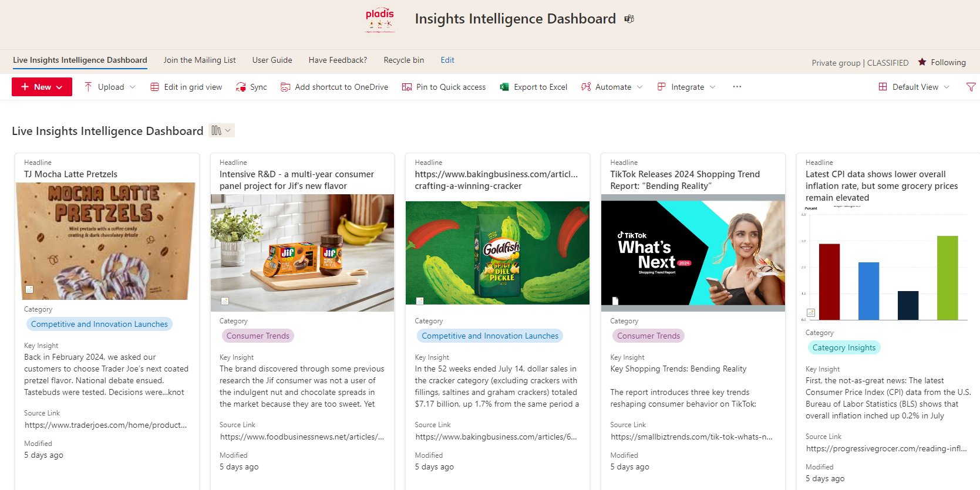Image resolution: width=980 pixels, height=490 pixels.
Task: Click image file icon on Mocha Latte Pretzels thumbnail
Action: [29, 289]
